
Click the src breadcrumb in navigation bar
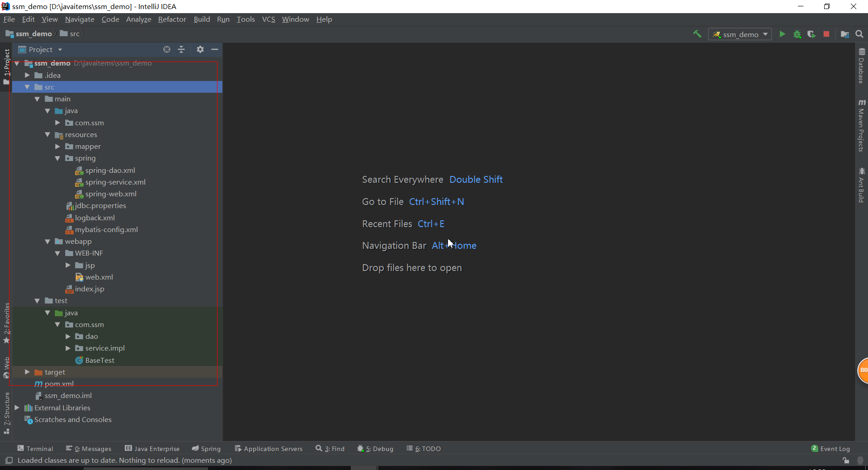(x=74, y=34)
